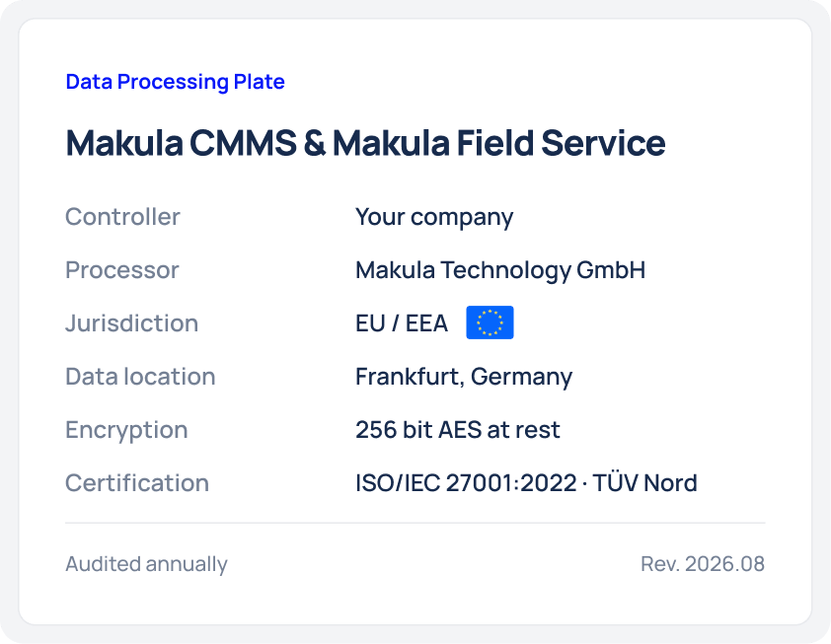
Task: Click the Controller label
Action: click(x=122, y=217)
